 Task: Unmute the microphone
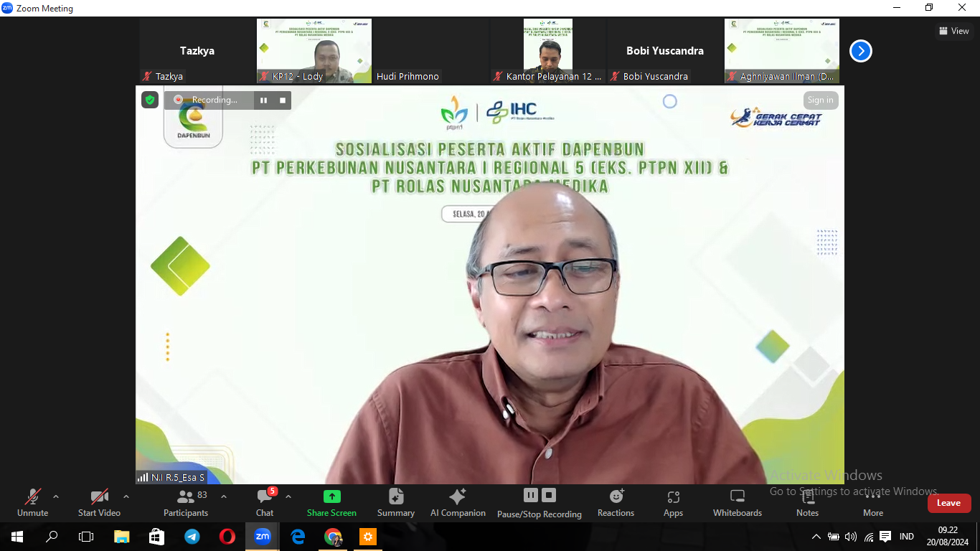33,503
